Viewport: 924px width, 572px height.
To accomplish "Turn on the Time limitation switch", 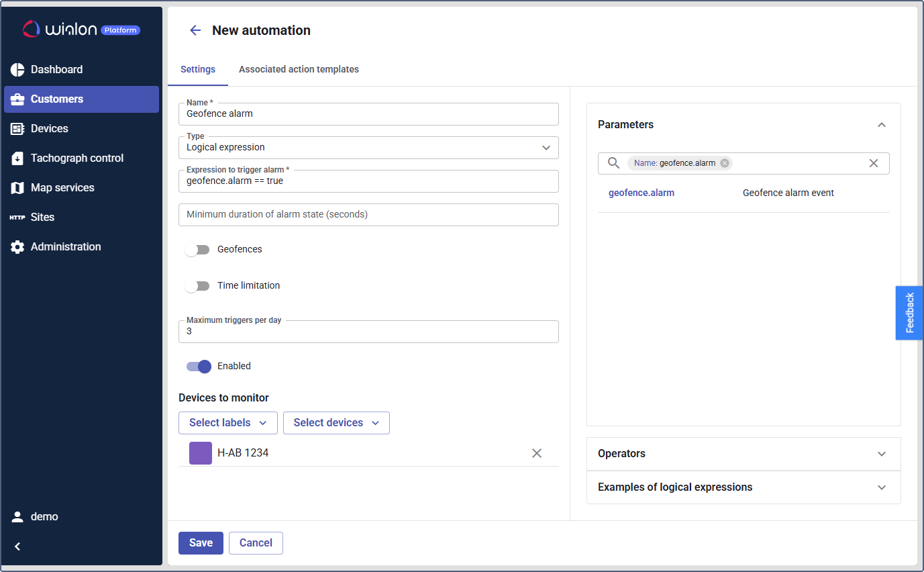I will (197, 286).
